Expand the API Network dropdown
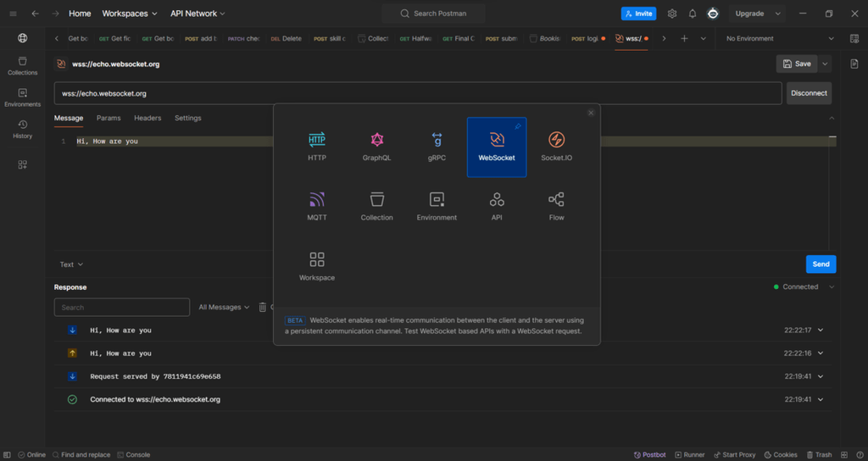This screenshot has height=461, width=868. (x=198, y=14)
